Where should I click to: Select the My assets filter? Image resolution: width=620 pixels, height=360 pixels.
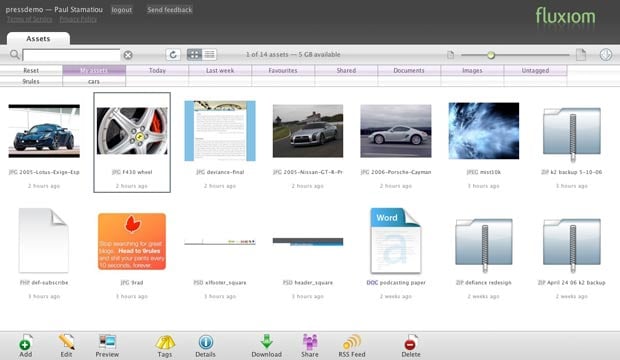pyautogui.click(x=94, y=70)
